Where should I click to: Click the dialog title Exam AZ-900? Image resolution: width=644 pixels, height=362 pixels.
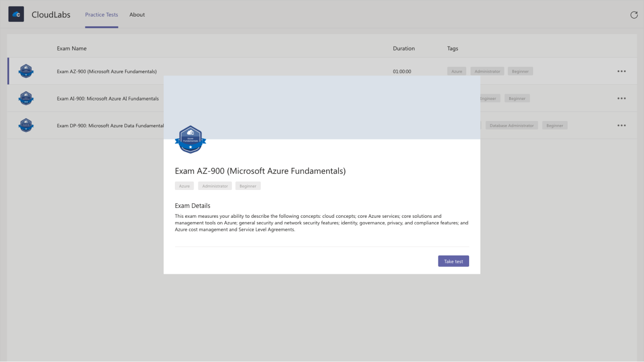coord(260,171)
